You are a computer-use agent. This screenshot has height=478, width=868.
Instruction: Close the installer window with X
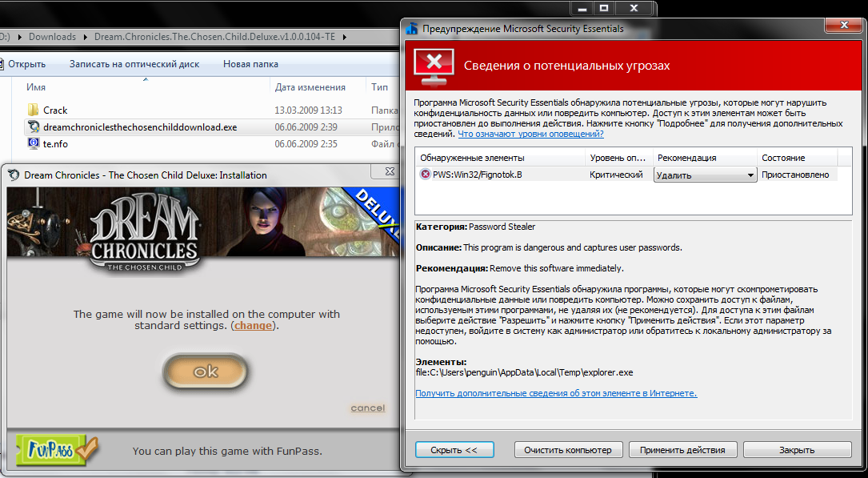pos(390,172)
